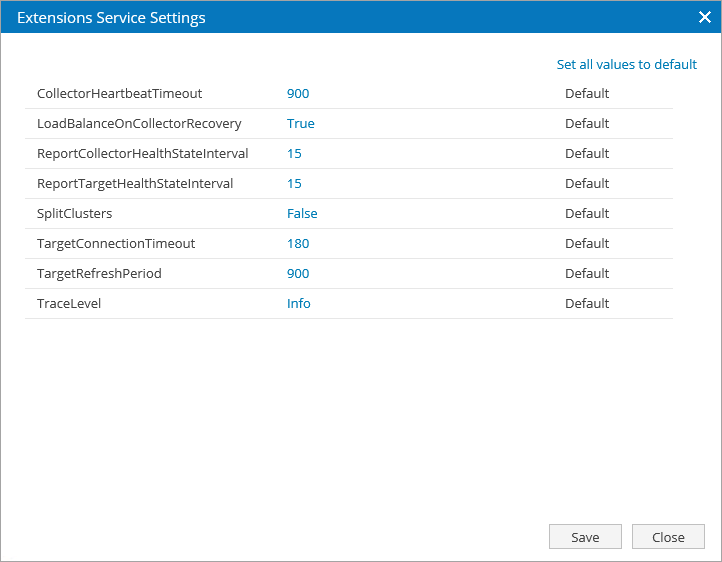Click Default in the SplitClusters row
722x562 pixels.
[x=586, y=214]
